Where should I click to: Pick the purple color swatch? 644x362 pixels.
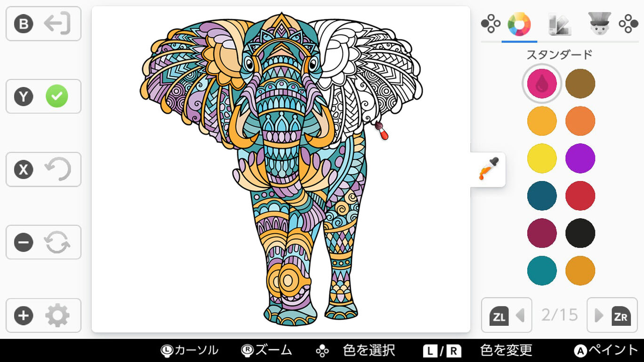coord(580,158)
